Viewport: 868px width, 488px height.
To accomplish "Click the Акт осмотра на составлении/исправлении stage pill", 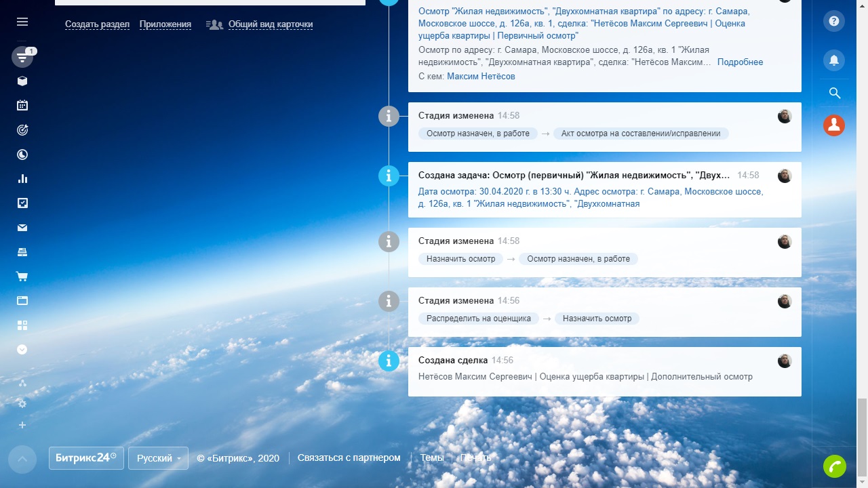I will 641,134.
